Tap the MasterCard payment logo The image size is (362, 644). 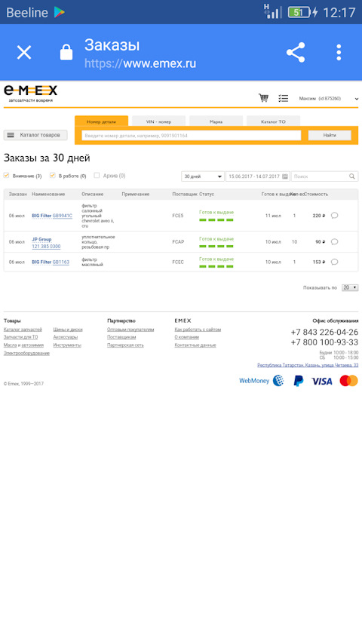pyautogui.click(x=349, y=381)
